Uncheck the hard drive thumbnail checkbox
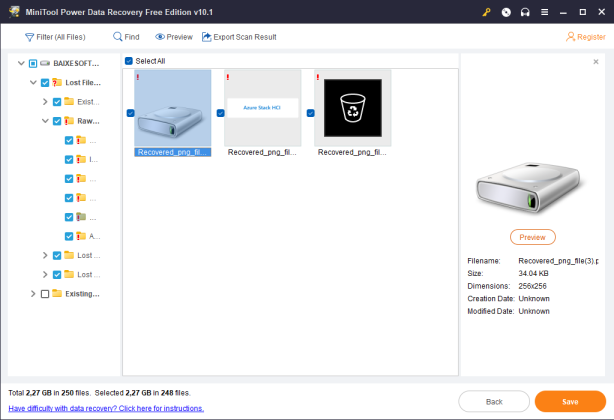This screenshot has width=614, height=420. click(x=130, y=113)
